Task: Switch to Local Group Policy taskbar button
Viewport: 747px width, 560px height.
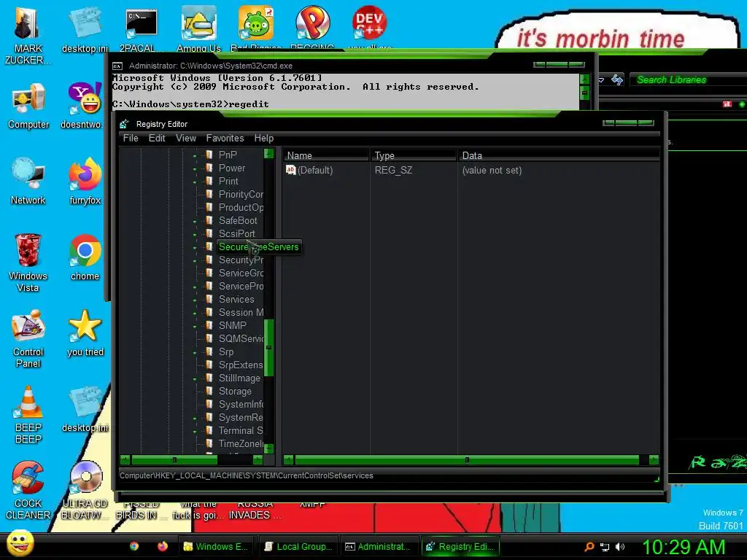Action: click(x=299, y=546)
